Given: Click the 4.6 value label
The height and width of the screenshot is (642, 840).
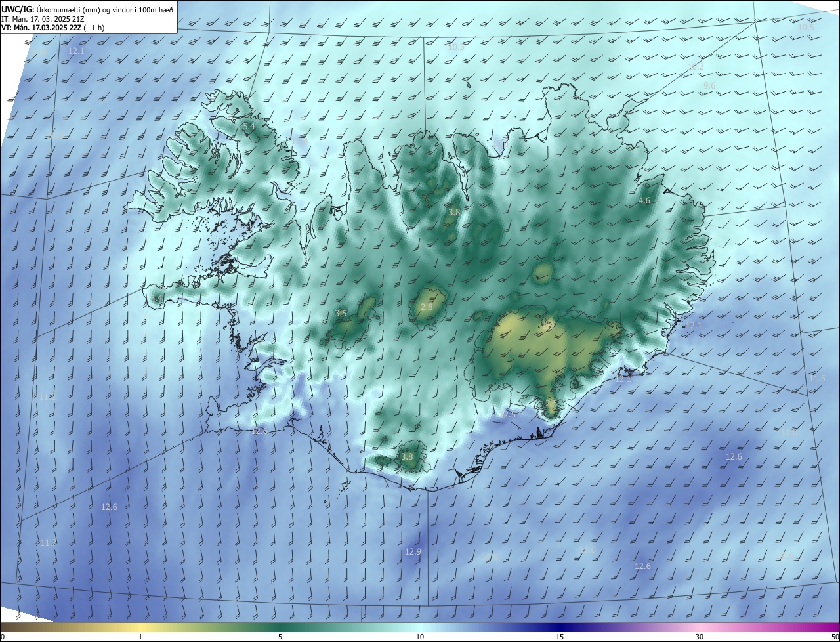Looking at the screenshot, I should tap(644, 201).
